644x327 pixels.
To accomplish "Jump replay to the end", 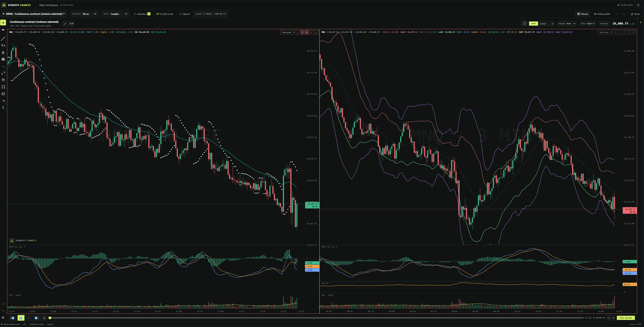I will 36,318.
